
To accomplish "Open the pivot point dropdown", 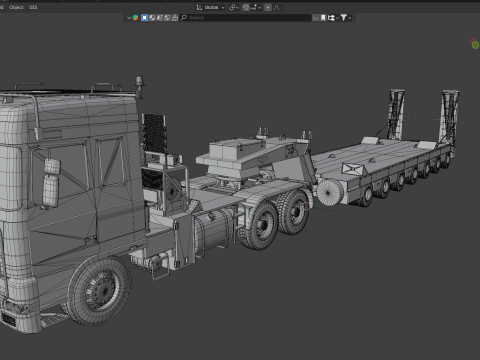I will tap(234, 7).
